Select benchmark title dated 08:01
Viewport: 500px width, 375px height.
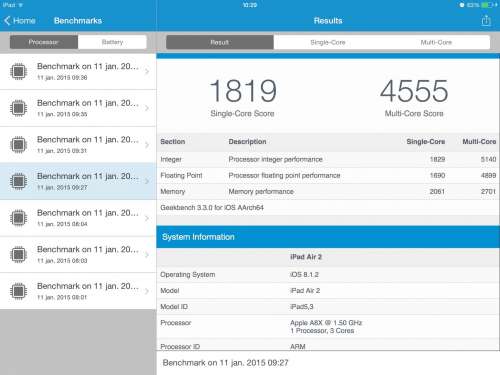pos(88,286)
